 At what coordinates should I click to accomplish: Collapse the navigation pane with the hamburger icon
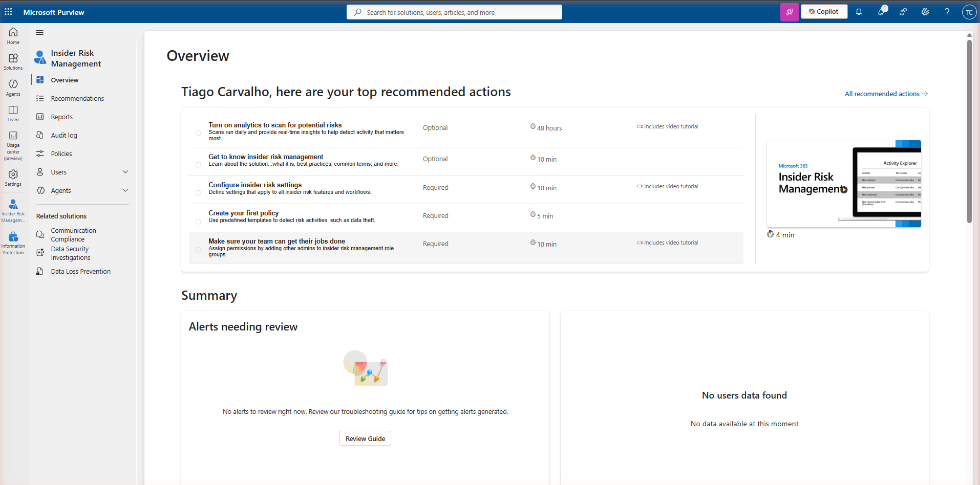tap(39, 32)
